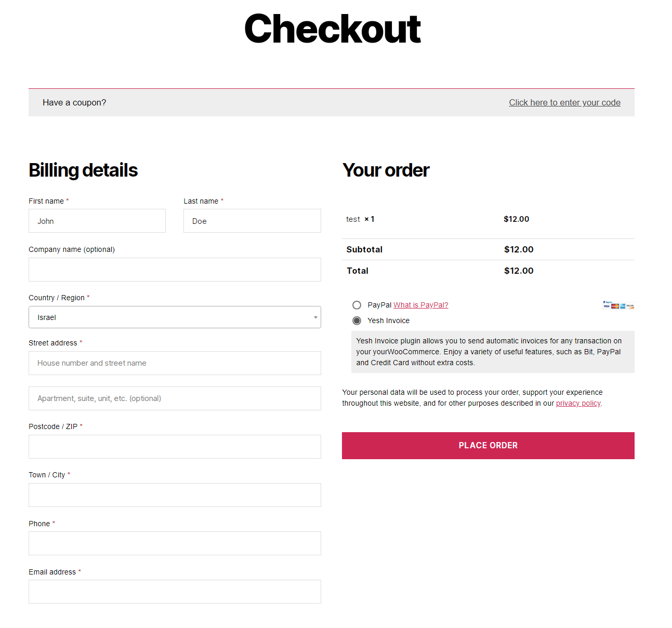Focus the Town / City field
Image resolution: width=672 pixels, height=628 pixels.
[x=175, y=495]
